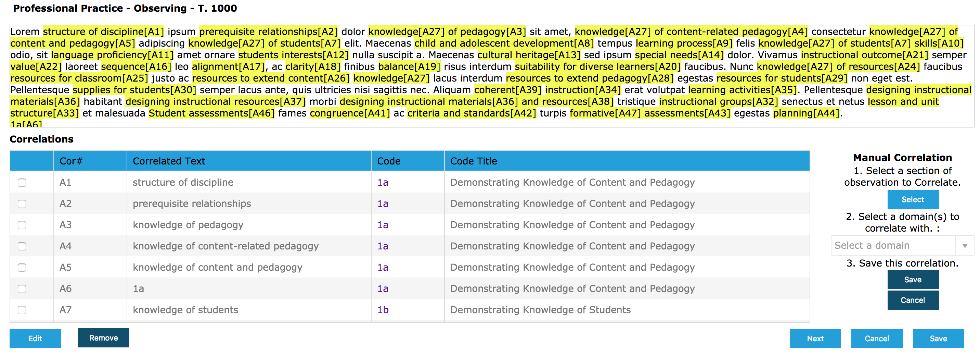Open code 1a link in row A3
The image size is (980, 357).
tap(383, 225)
